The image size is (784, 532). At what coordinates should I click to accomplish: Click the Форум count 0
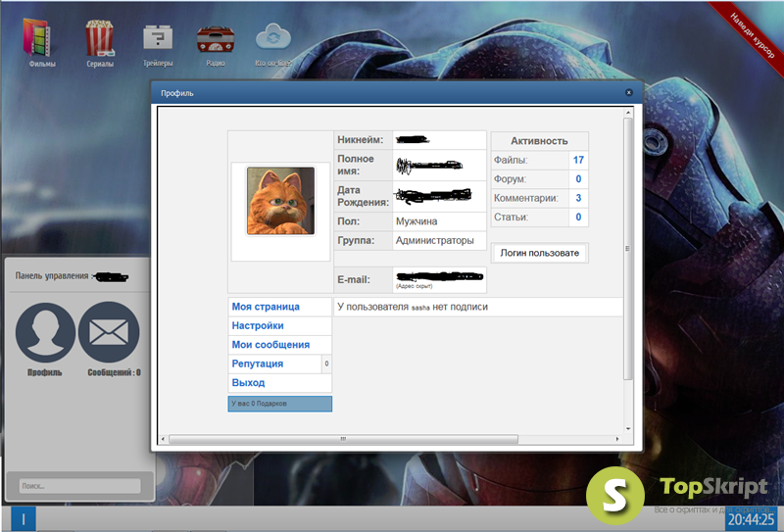pyautogui.click(x=578, y=179)
